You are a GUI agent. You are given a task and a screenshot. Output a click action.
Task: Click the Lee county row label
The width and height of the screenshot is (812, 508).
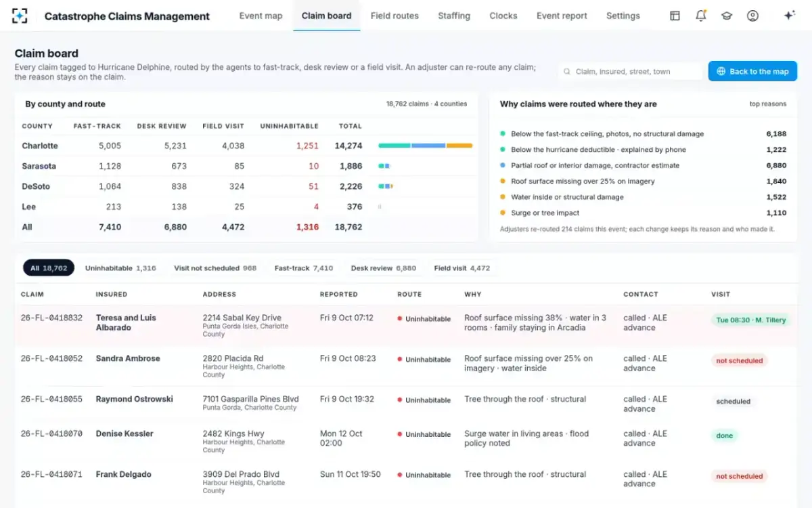[28, 207]
